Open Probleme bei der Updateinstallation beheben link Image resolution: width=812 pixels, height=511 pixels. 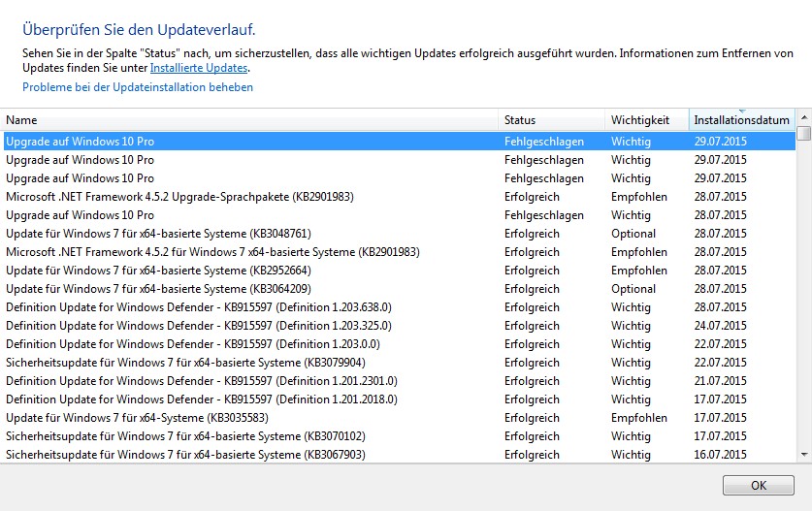click(x=138, y=87)
